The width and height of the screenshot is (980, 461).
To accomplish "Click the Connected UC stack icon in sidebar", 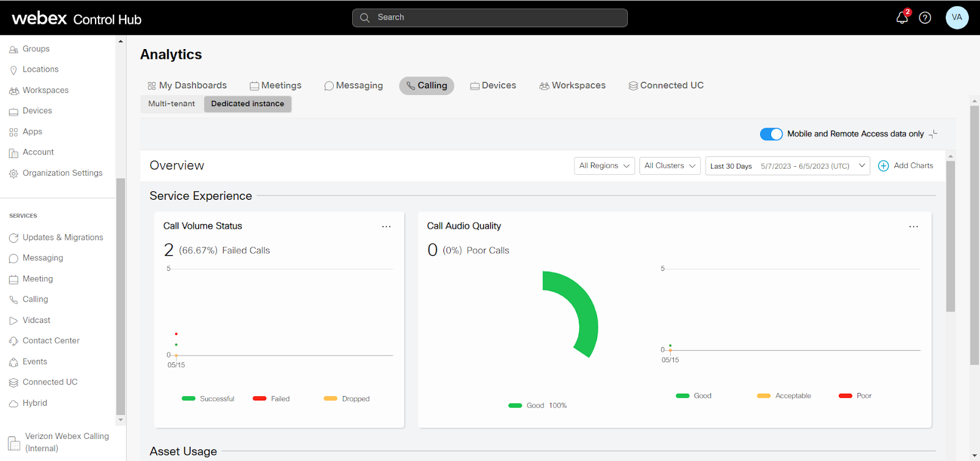I will pyautogui.click(x=13, y=383).
